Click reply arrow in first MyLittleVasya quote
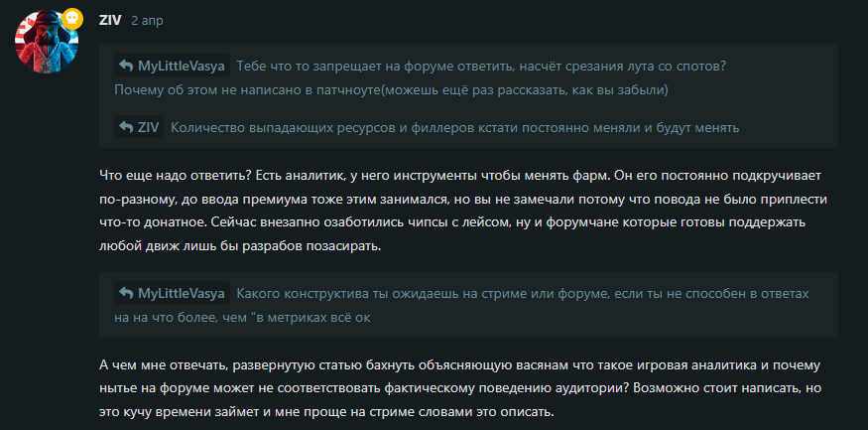The height and width of the screenshot is (430, 868). (x=126, y=66)
